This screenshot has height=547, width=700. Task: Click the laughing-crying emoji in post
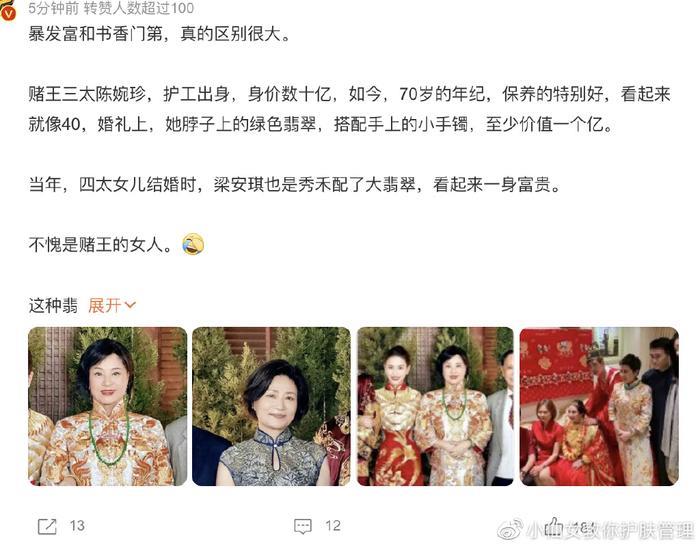(x=193, y=244)
